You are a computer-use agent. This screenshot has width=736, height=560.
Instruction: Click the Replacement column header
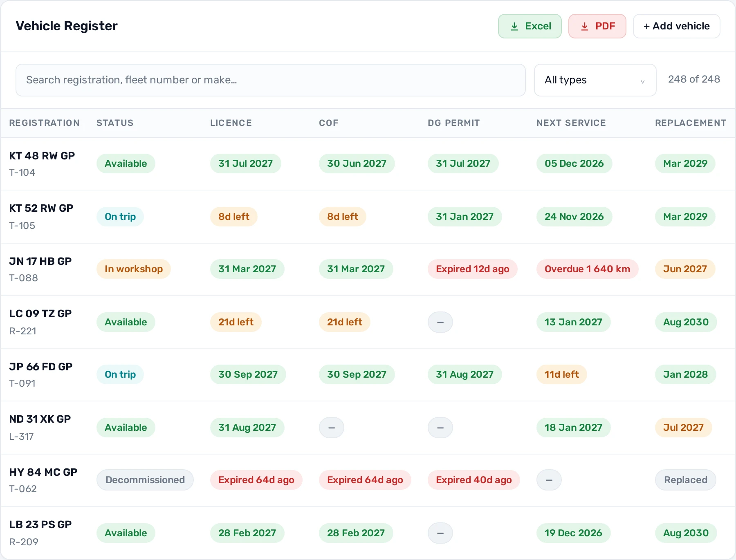pos(691,123)
